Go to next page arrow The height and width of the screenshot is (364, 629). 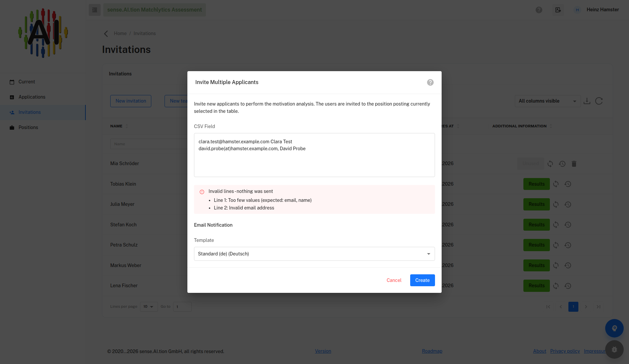point(586,307)
